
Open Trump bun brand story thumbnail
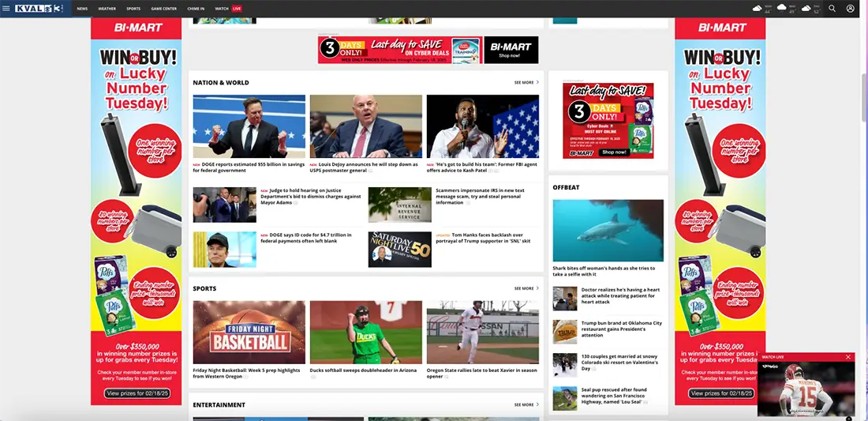point(565,332)
